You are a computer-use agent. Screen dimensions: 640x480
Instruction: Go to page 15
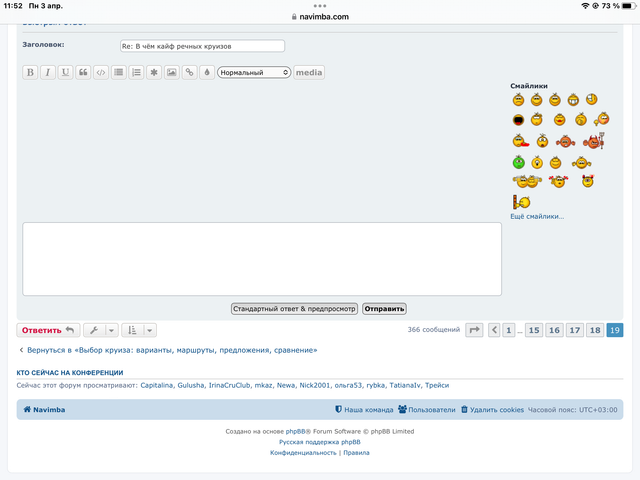pyautogui.click(x=534, y=330)
